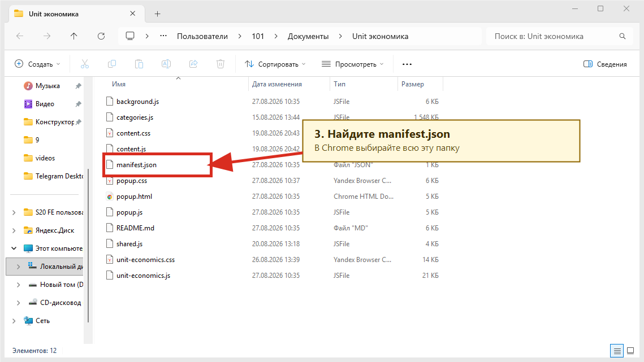Open the Сортировать dropdown
The image size is (644, 362).
[275, 64]
